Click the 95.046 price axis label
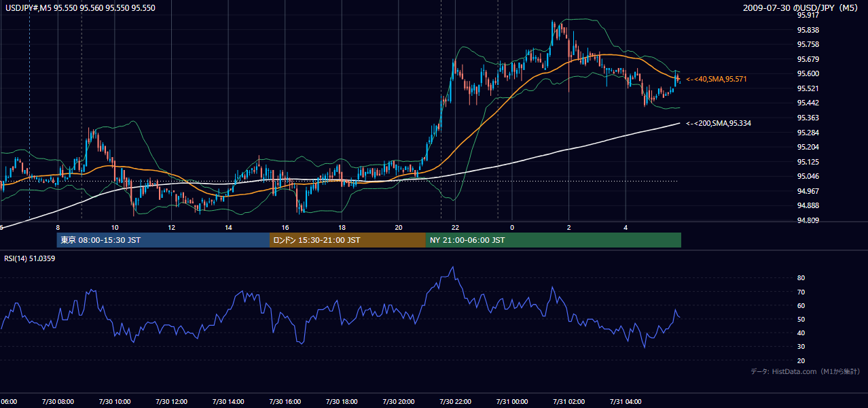Image resolution: width=868 pixels, height=408 pixels. (808, 176)
